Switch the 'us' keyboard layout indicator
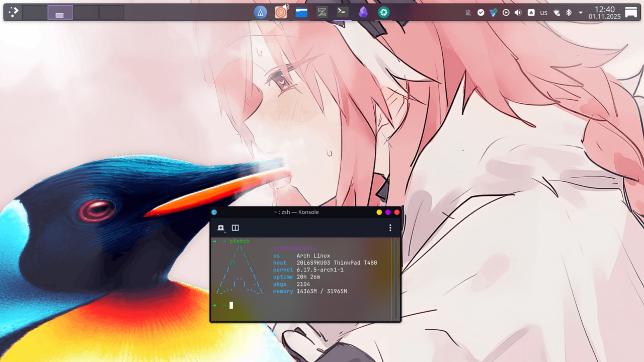 tap(543, 13)
